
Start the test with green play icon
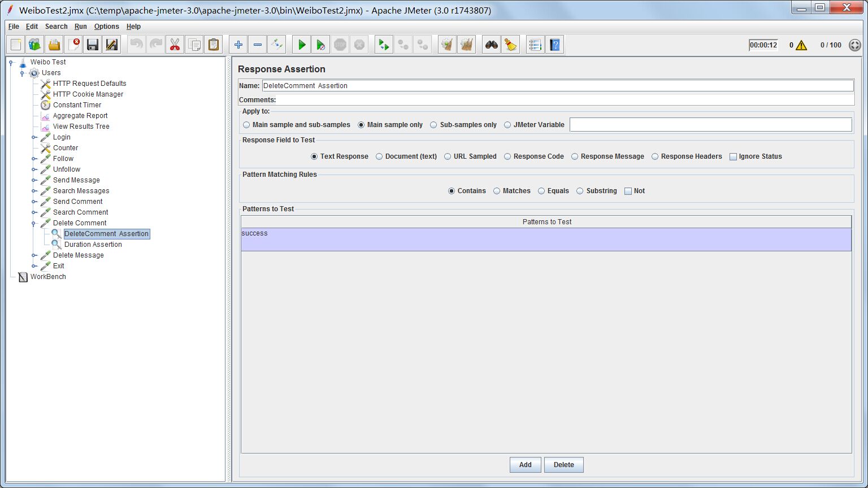[302, 45]
